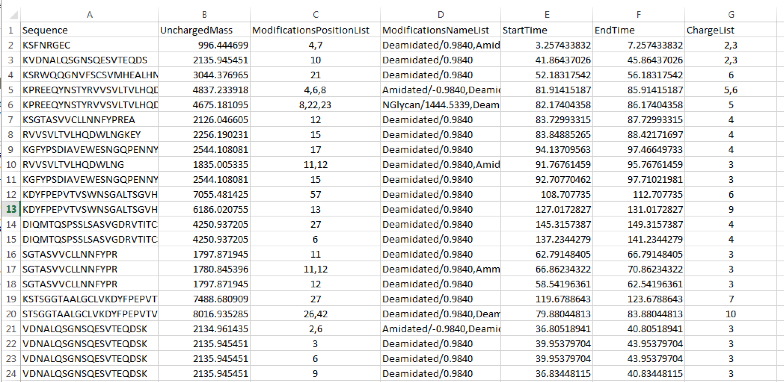
Task: Select cell with mass 7488.680909
Action: tap(204, 300)
